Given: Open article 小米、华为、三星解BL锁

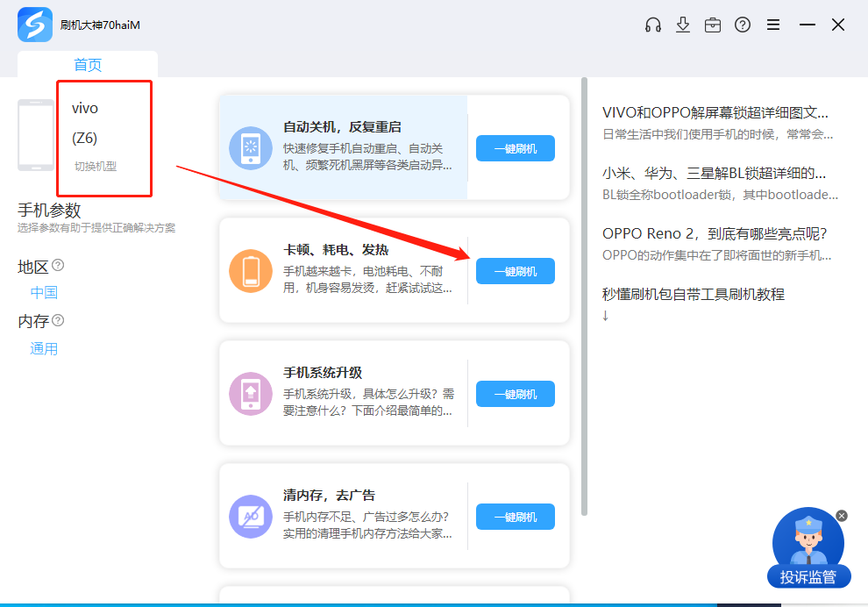Looking at the screenshot, I should [x=714, y=174].
